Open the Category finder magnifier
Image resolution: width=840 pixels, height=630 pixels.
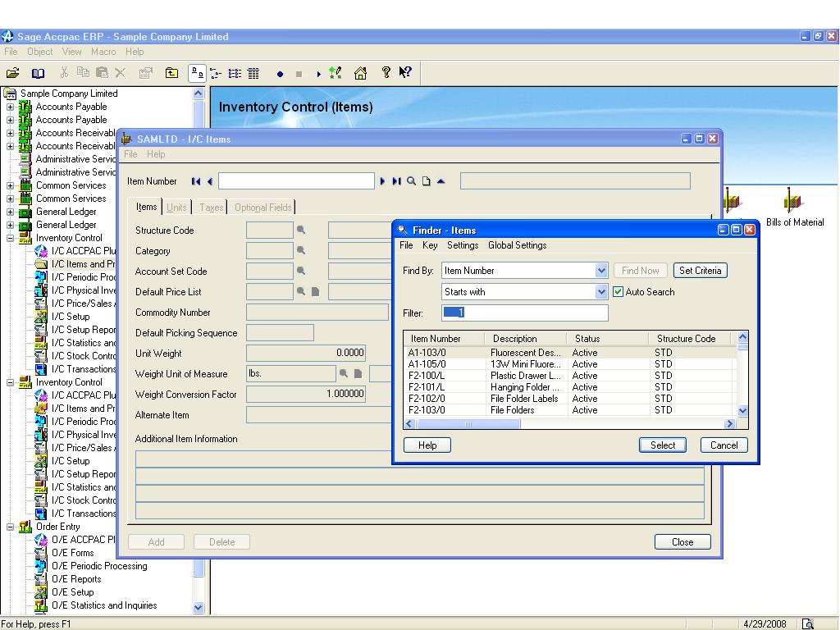pyautogui.click(x=301, y=250)
